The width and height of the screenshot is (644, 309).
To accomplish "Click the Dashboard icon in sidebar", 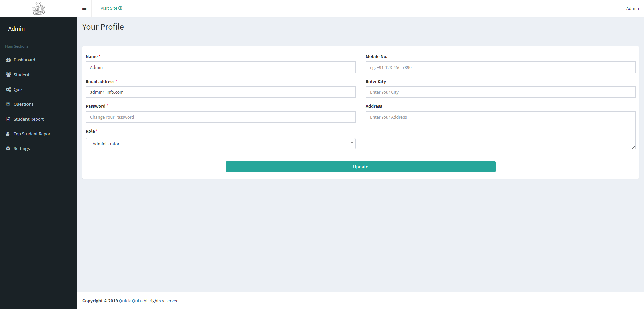I will point(8,60).
